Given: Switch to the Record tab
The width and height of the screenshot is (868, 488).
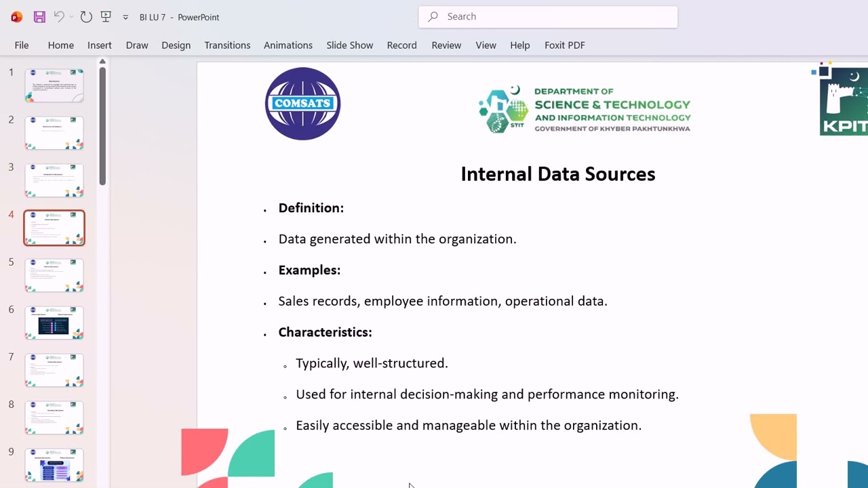Looking at the screenshot, I should click(x=402, y=45).
